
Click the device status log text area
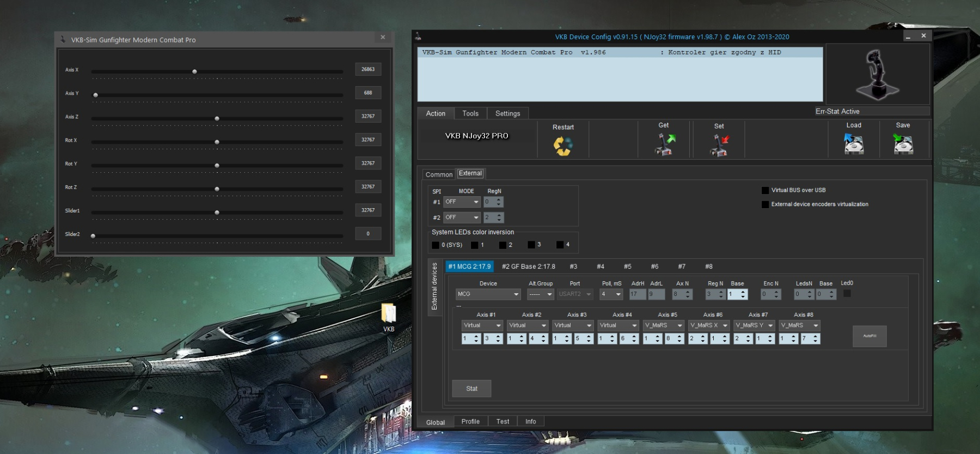tap(620, 74)
